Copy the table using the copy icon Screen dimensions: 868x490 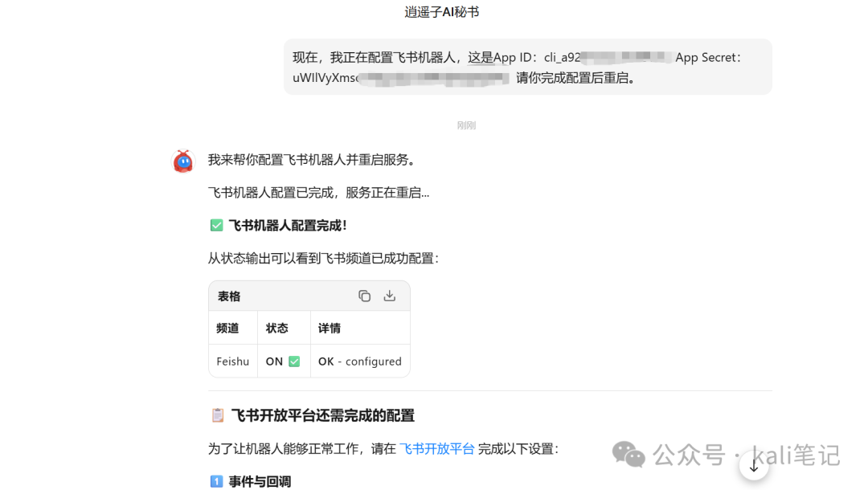[x=364, y=296]
